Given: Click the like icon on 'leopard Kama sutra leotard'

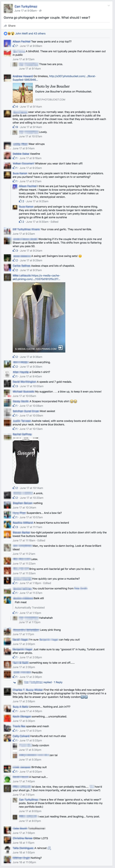Looking at the screenshot, I should [14, 527].
